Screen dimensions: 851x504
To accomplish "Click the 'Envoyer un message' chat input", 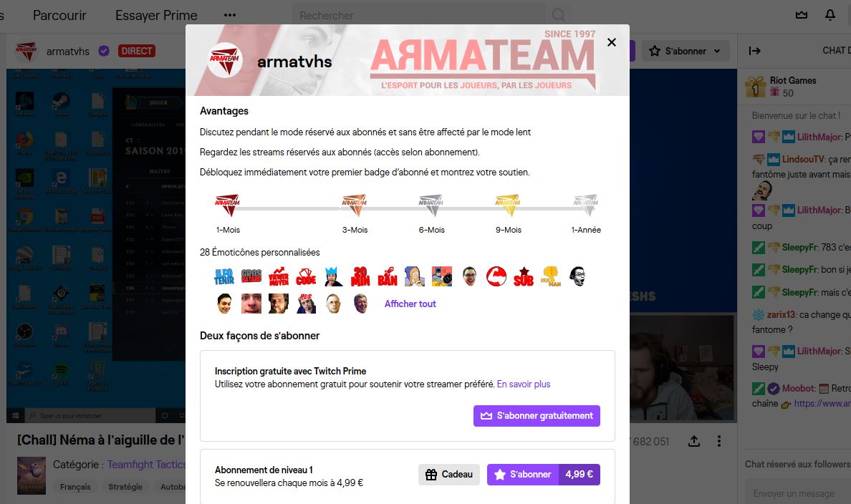I will pyautogui.click(x=798, y=493).
